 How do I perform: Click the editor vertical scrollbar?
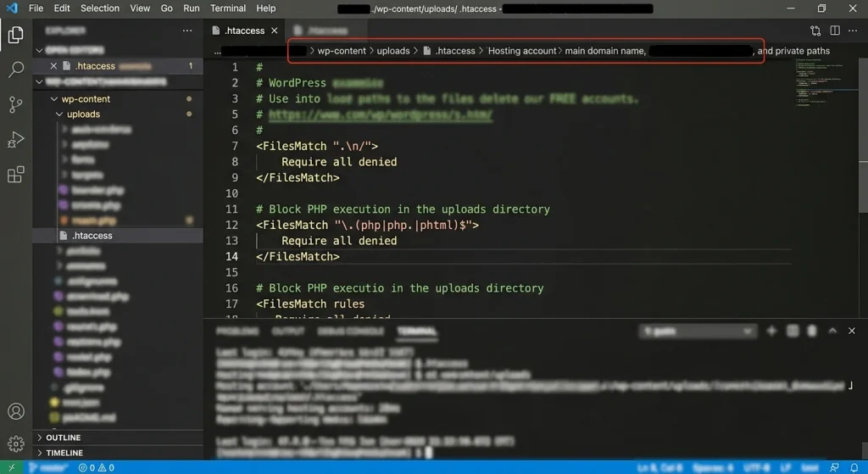point(863,136)
